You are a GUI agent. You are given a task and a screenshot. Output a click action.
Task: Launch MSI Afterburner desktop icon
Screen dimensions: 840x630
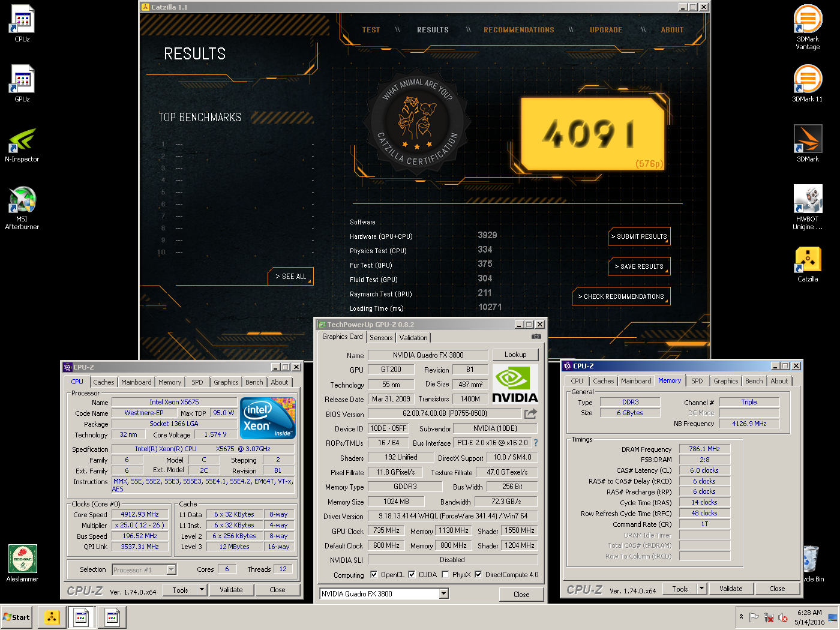pos(22,208)
